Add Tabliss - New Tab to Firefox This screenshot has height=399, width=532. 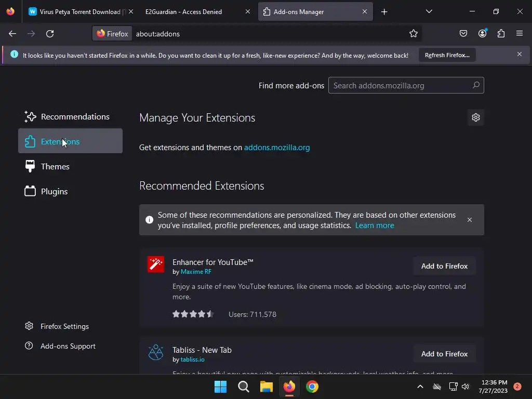[x=444, y=354]
